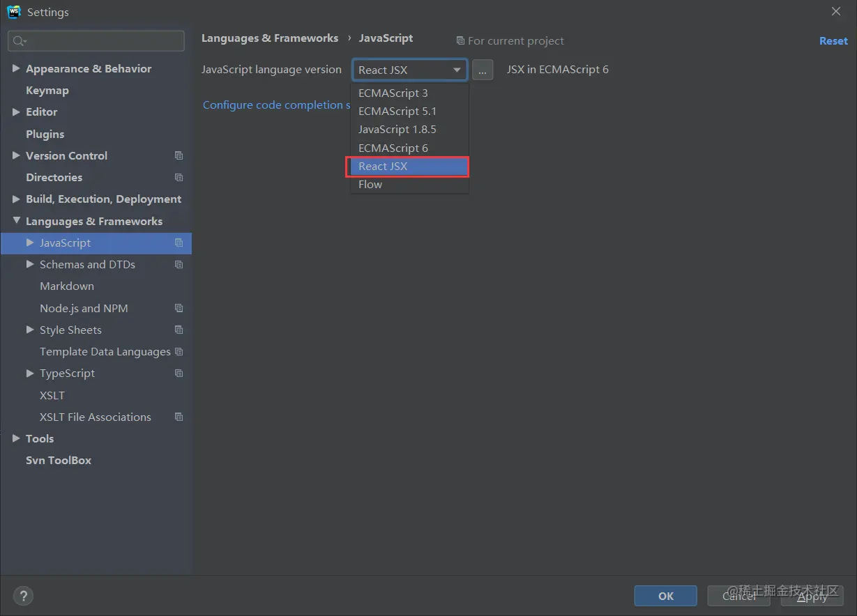Click project-level icon beside Template Data Languages
The width and height of the screenshot is (857, 616).
[x=179, y=351]
